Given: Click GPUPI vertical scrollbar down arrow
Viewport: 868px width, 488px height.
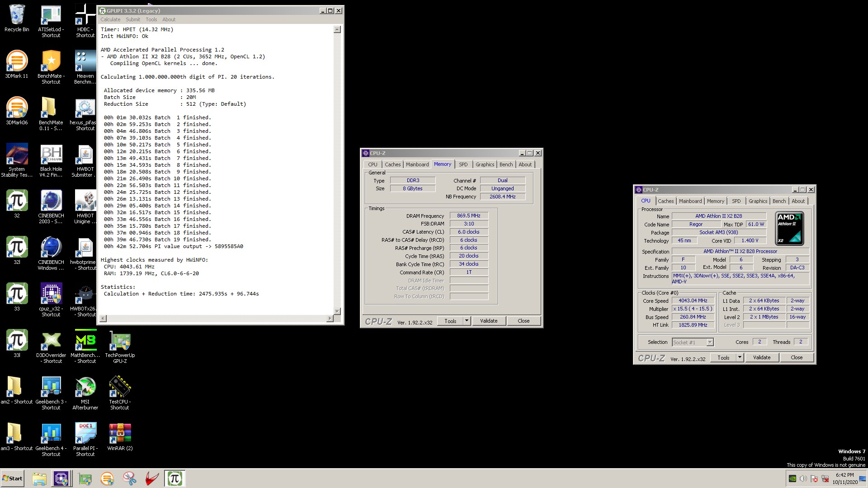Looking at the screenshot, I should (337, 311).
